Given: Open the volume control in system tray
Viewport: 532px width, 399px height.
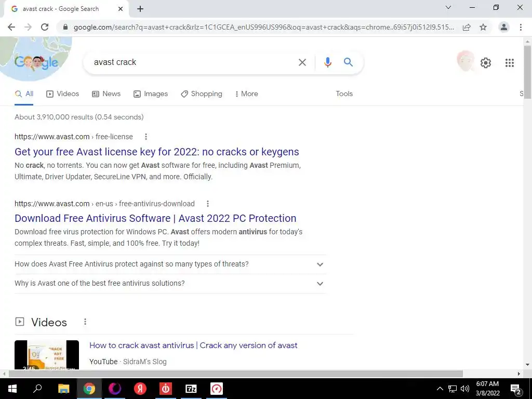Looking at the screenshot, I should (465, 389).
